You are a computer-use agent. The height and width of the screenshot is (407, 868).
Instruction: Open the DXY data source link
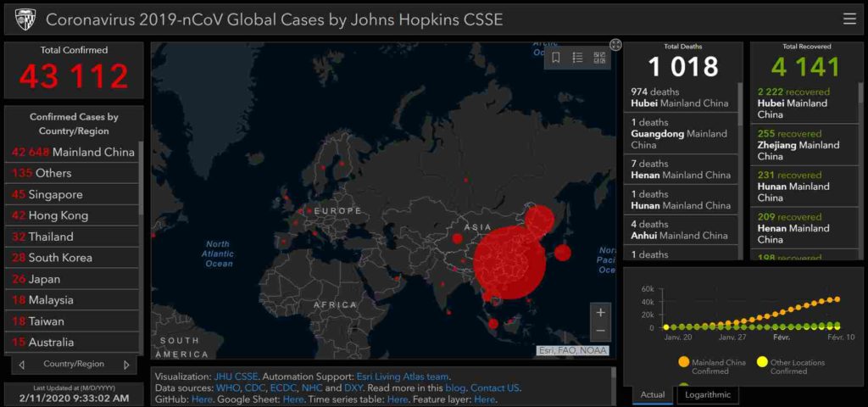tap(353, 387)
